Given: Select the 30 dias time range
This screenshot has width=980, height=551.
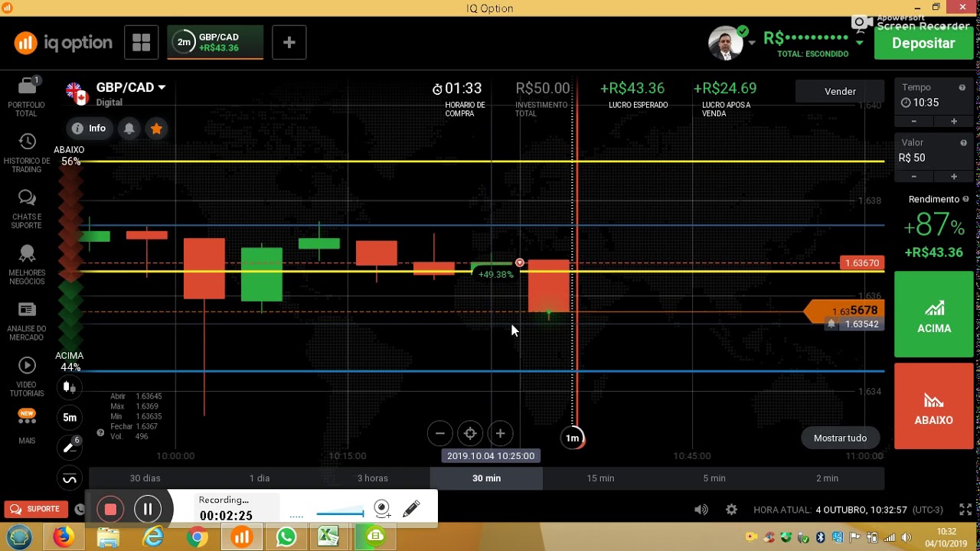Looking at the screenshot, I should click(x=145, y=478).
